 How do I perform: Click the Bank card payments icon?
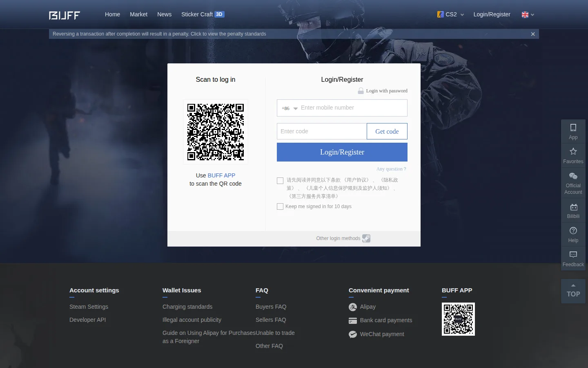[353, 321]
